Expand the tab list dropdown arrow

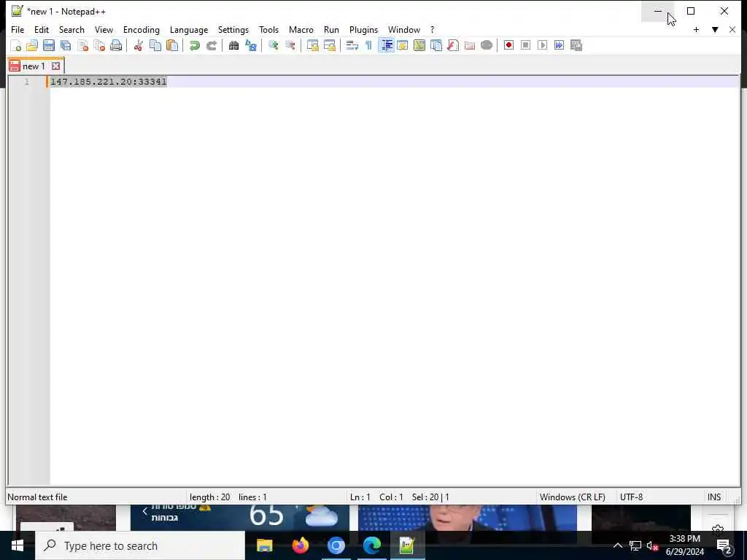pyautogui.click(x=715, y=29)
